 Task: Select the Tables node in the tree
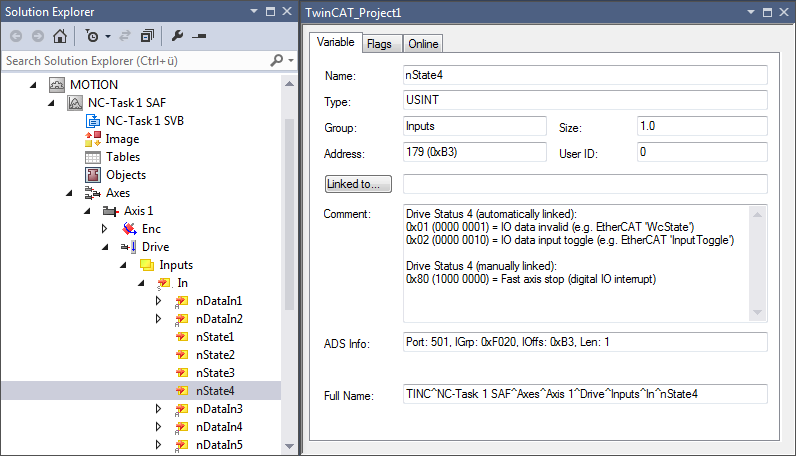pos(123,157)
